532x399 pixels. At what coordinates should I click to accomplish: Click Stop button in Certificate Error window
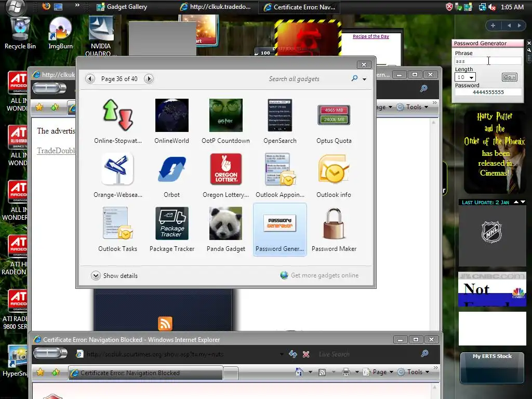tap(306, 354)
